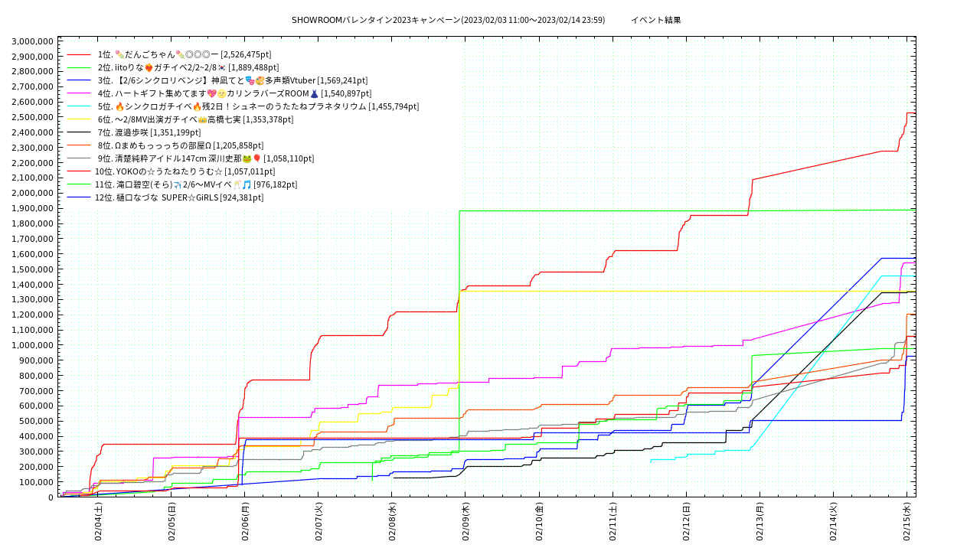Click the 500,000 y-axis label

38,421
